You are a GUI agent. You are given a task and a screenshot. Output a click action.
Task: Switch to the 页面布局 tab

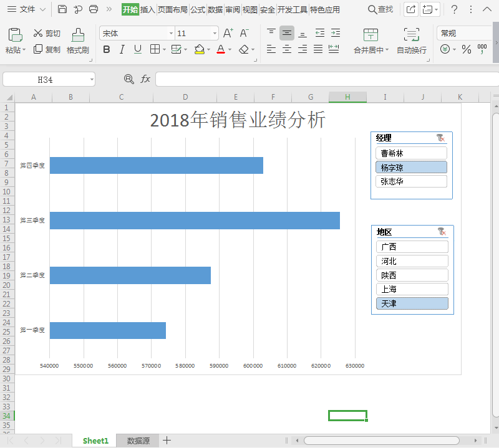(x=173, y=9)
